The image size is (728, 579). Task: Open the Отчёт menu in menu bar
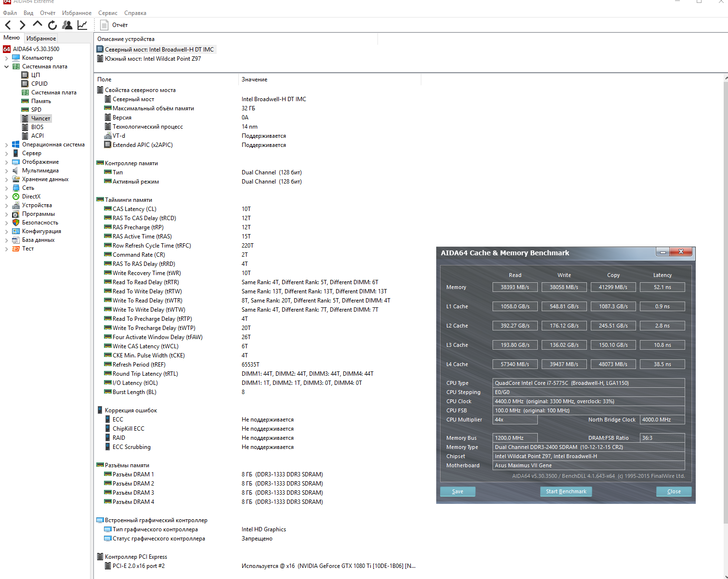(x=48, y=13)
